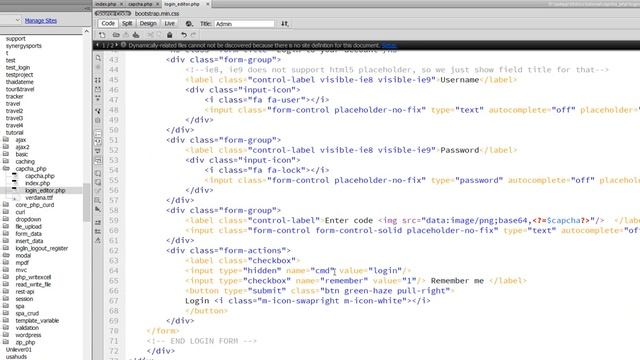Click the Syntax Error Alerts coding icon
The width and height of the screenshot is (640, 360).
[98, 160]
